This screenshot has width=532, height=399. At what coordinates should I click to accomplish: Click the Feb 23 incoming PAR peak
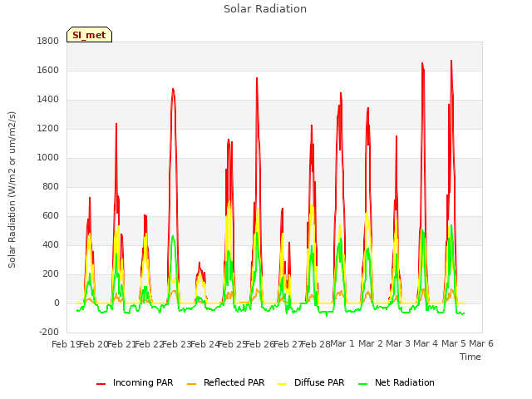[x=173, y=89]
